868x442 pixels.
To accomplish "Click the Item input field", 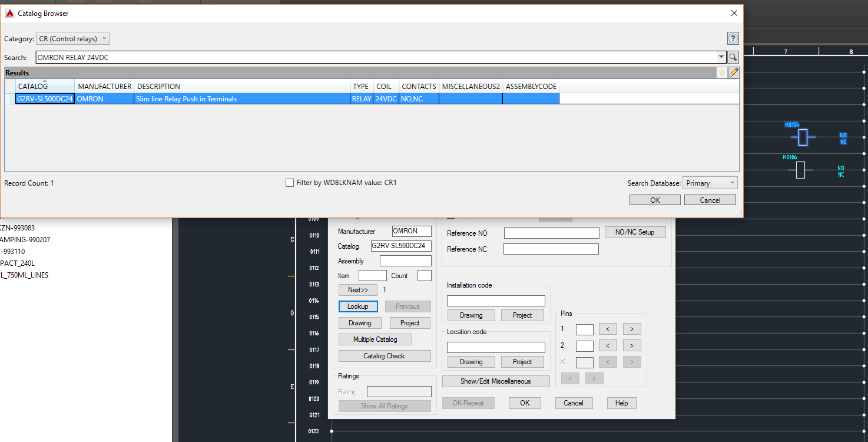I will point(373,276).
